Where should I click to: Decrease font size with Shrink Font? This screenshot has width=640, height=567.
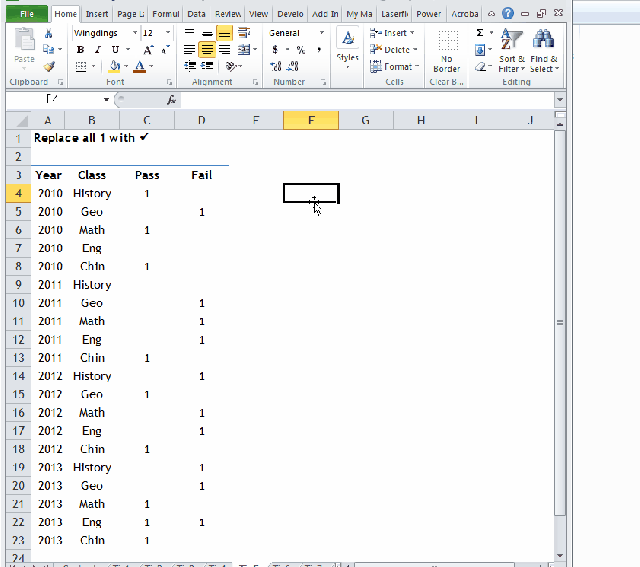click(x=165, y=50)
